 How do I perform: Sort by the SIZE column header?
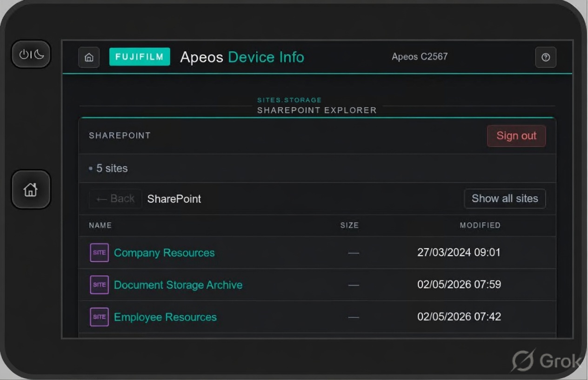349,225
